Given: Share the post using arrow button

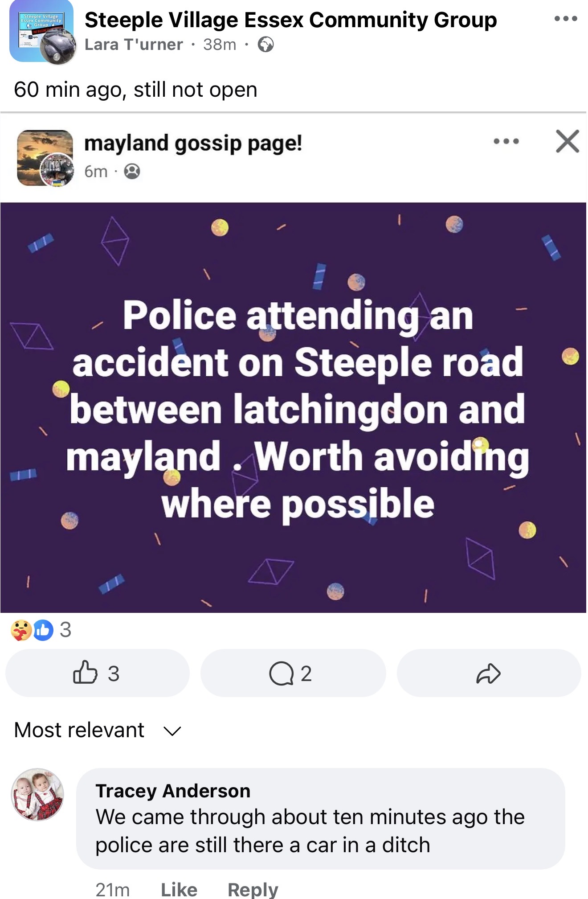Looking at the screenshot, I should coord(489,673).
